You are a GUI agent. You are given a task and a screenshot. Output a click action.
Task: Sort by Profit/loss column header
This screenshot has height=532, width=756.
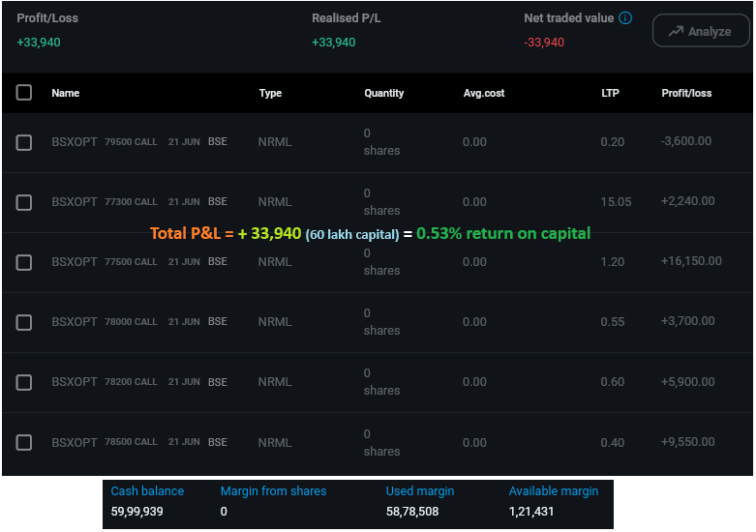[686, 93]
